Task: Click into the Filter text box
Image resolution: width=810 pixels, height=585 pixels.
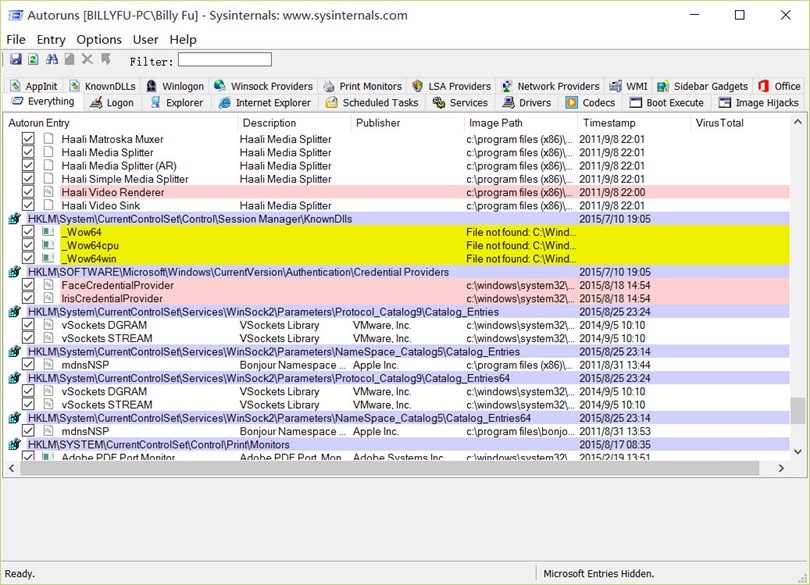Action: (225, 59)
